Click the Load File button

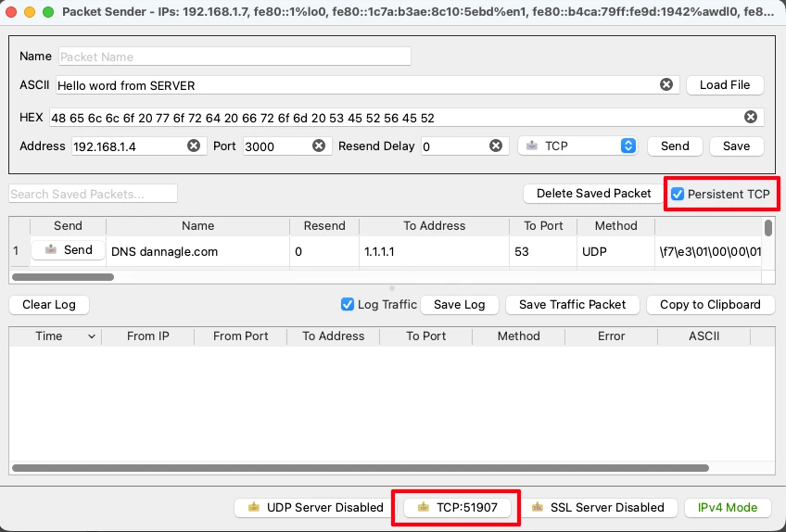[x=725, y=84]
